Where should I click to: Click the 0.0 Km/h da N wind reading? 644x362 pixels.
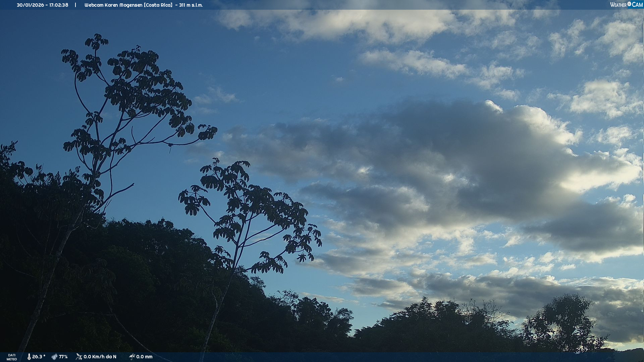[100, 357]
